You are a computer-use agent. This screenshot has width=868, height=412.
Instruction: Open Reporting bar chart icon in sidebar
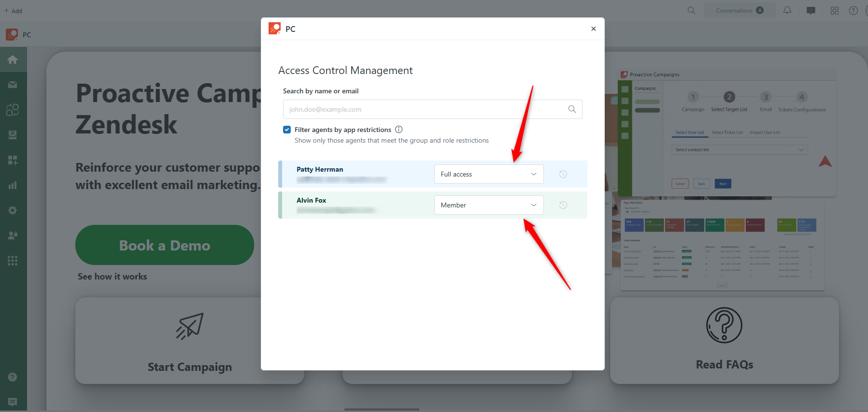pyautogui.click(x=13, y=185)
